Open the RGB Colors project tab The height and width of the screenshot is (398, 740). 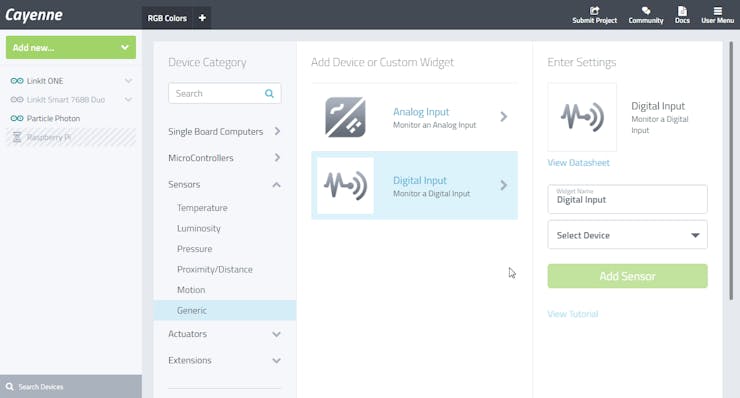click(x=167, y=18)
